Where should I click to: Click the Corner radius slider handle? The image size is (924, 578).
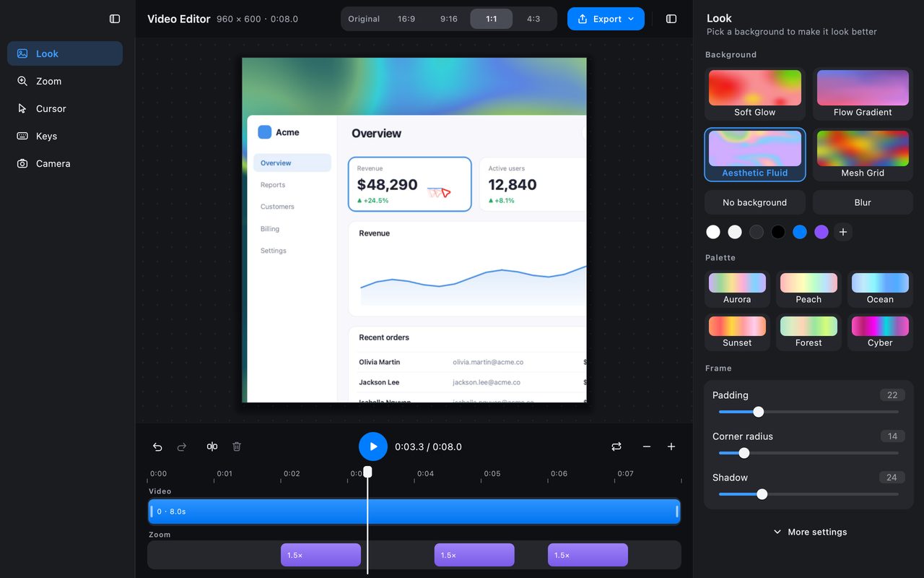[744, 453]
